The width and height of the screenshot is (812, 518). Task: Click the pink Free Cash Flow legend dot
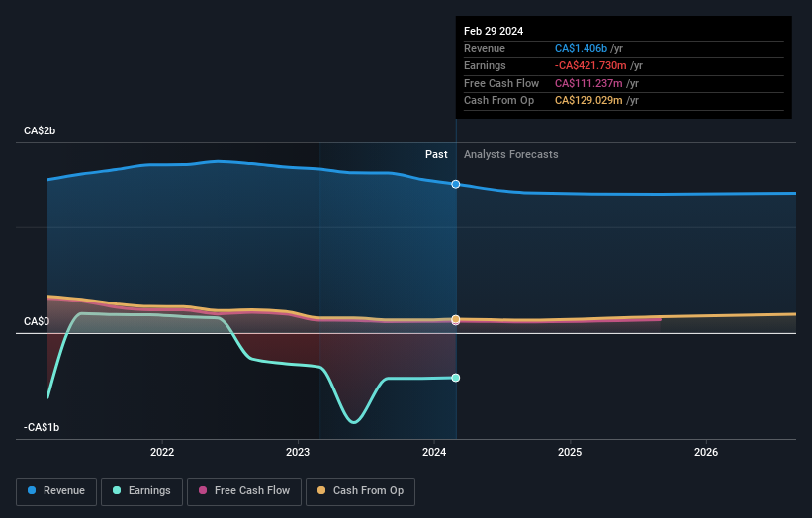[x=203, y=490]
